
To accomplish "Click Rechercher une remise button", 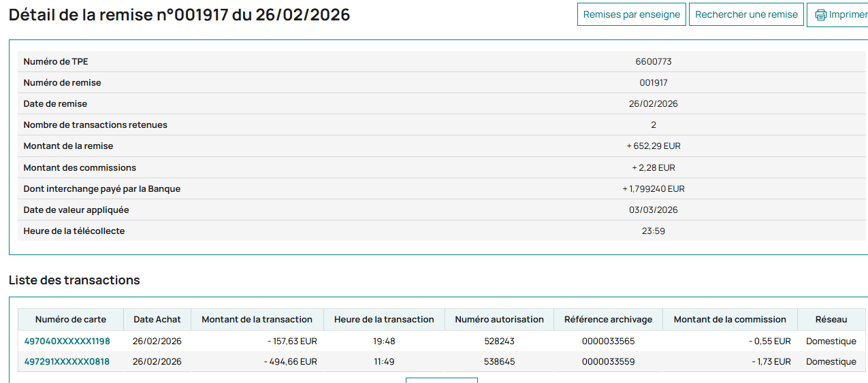I will tap(746, 14).
